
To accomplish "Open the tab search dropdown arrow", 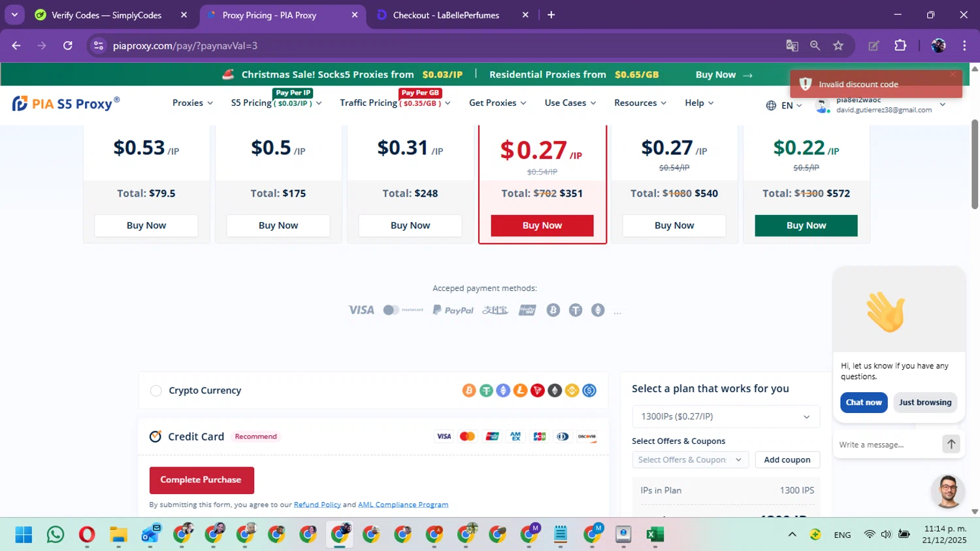I will (14, 15).
